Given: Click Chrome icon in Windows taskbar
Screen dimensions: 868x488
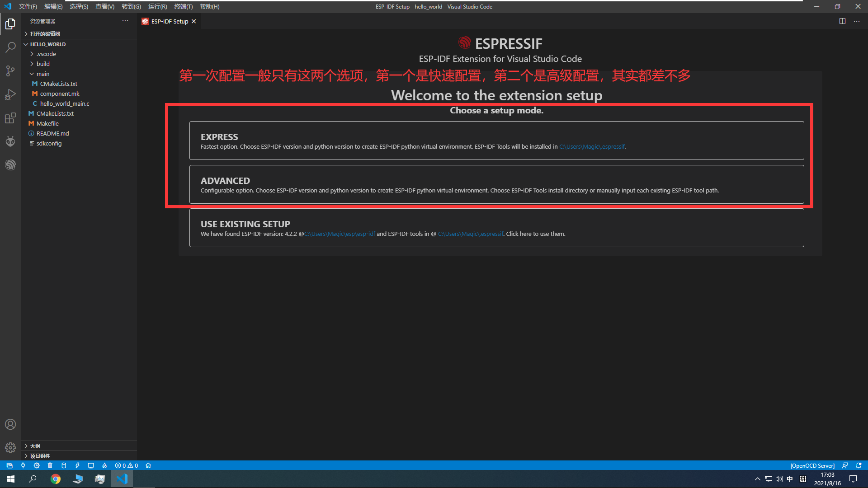Looking at the screenshot, I should point(56,479).
